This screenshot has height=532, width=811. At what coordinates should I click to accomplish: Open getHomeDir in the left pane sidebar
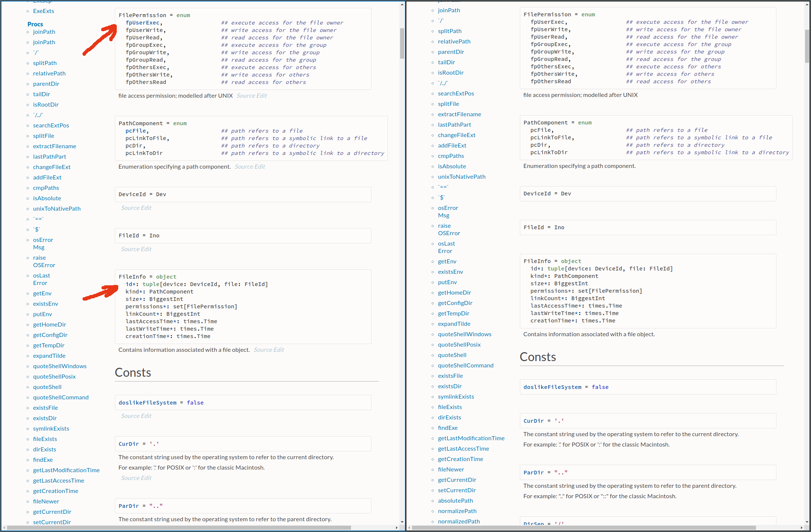pyautogui.click(x=49, y=325)
